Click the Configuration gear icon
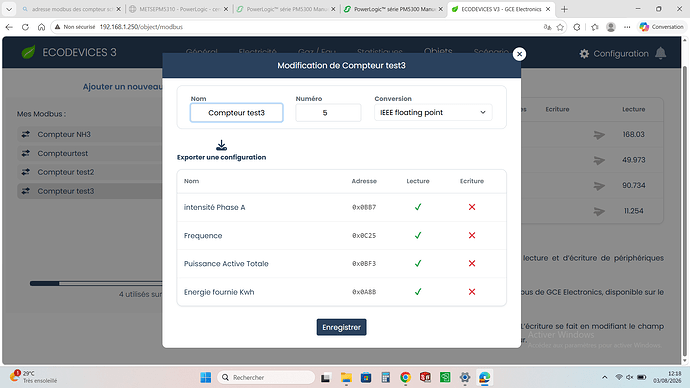 (x=584, y=54)
